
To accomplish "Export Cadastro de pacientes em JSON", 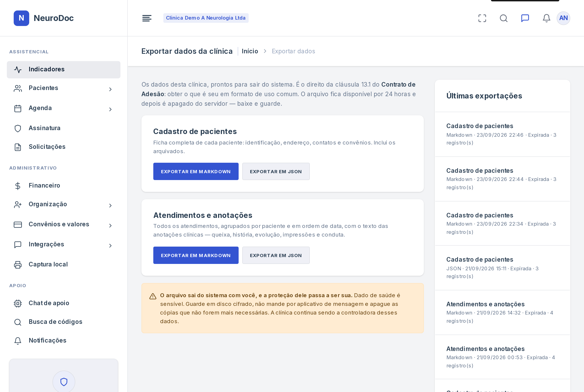I will click(276, 171).
